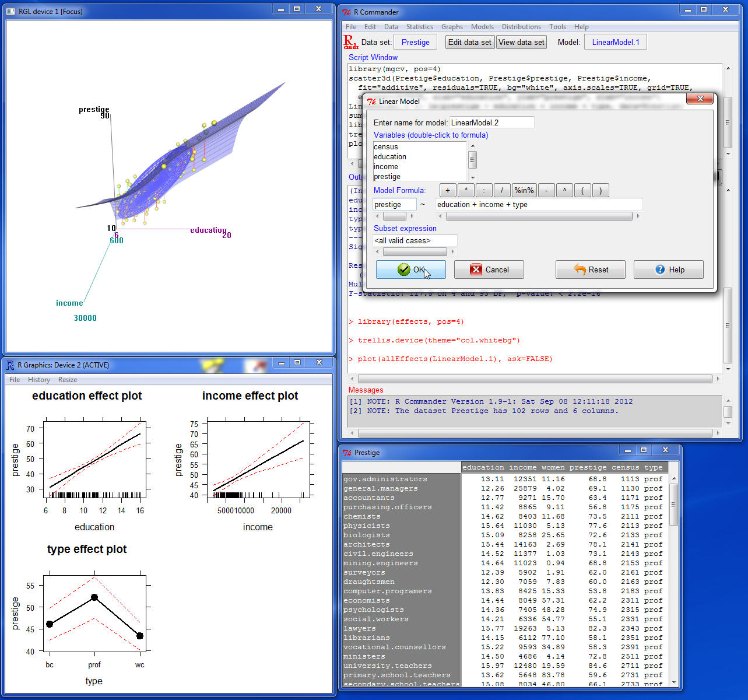Click the Edit data set button
Viewport: 748px width, 700px height.
click(x=470, y=42)
